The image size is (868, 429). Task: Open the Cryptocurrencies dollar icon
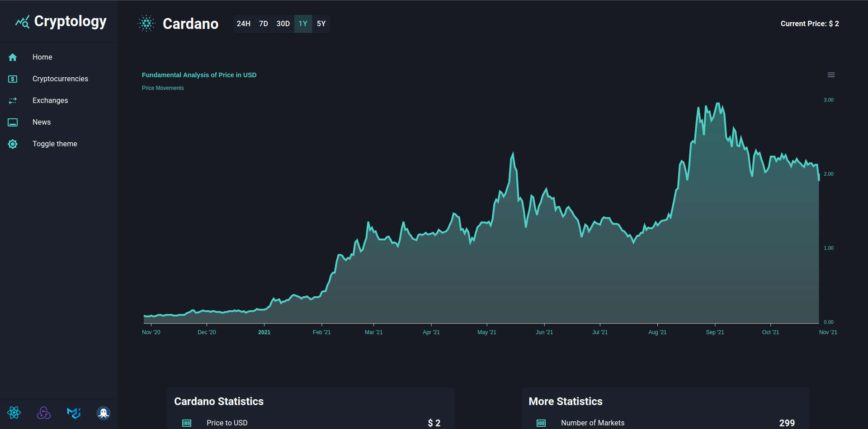click(x=12, y=79)
